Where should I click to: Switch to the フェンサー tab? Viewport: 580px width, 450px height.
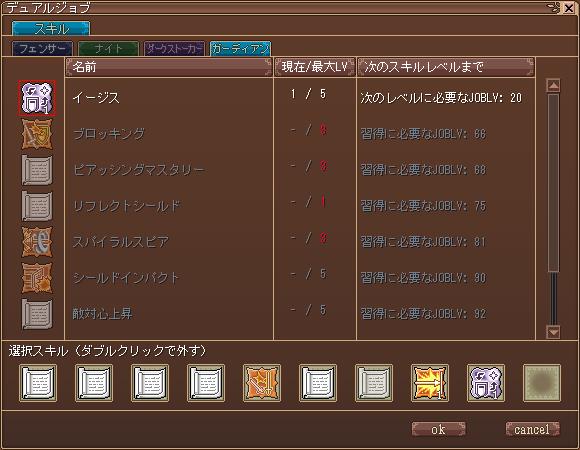tap(42, 48)
